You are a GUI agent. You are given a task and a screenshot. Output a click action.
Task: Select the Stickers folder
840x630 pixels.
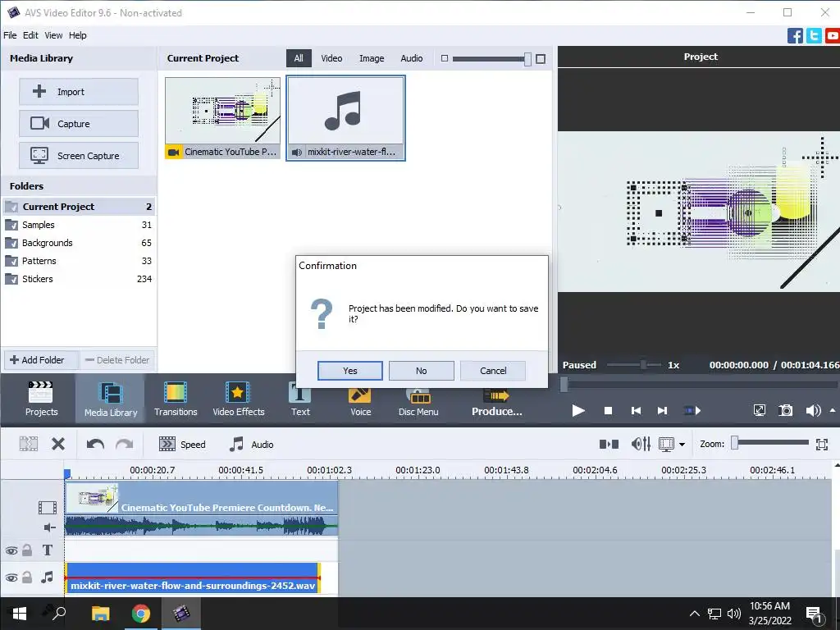point(79,279)
